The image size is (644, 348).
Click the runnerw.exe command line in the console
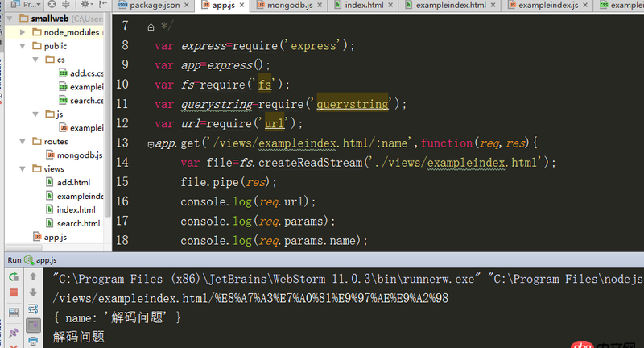pyautogui.click(x=349, y=279)
